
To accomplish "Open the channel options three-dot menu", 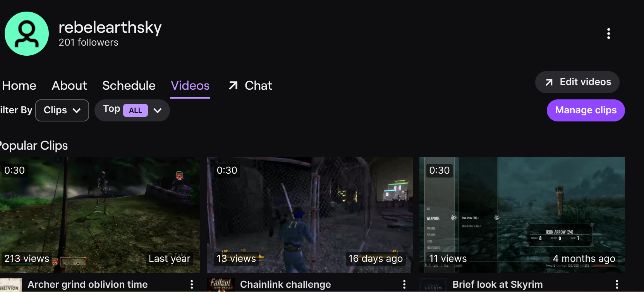I will pyautogui.click(x=608, y=34).
